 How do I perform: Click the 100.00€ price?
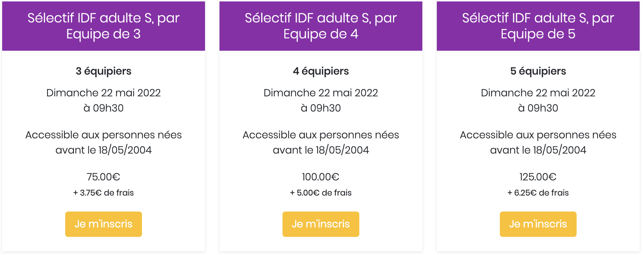(321, 177)
